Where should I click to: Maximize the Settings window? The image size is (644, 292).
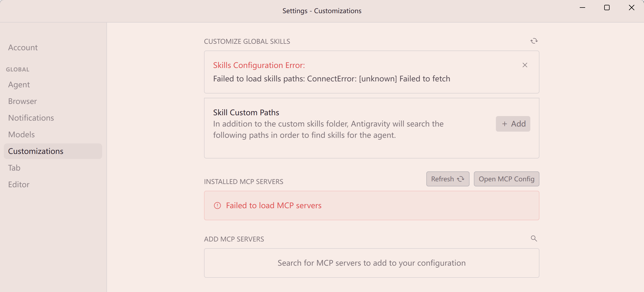pyautogui.click(x=607, y=8)
